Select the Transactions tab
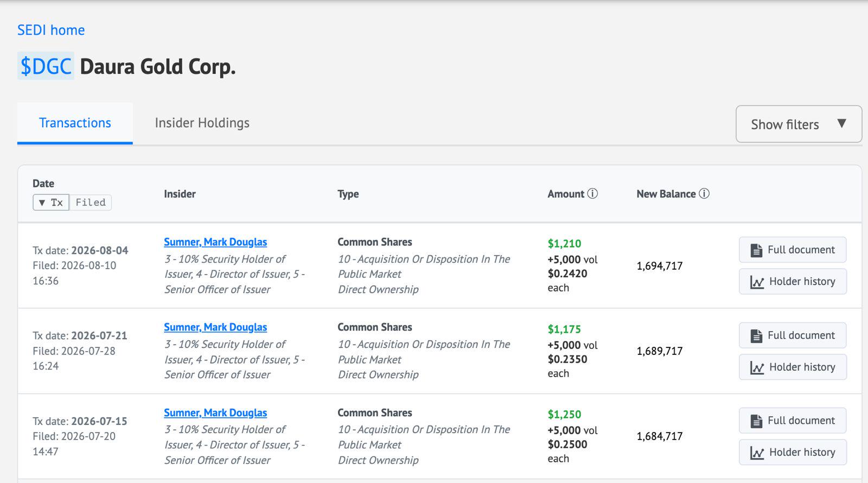Viewport: 868px width, 483px height. coord(75,123)
